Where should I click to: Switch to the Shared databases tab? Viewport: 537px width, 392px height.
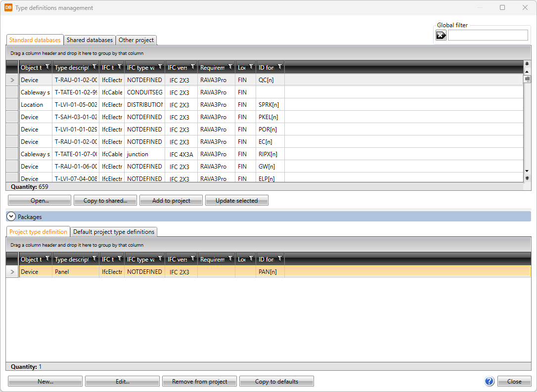pyautogui.click(x=89, y=40)
